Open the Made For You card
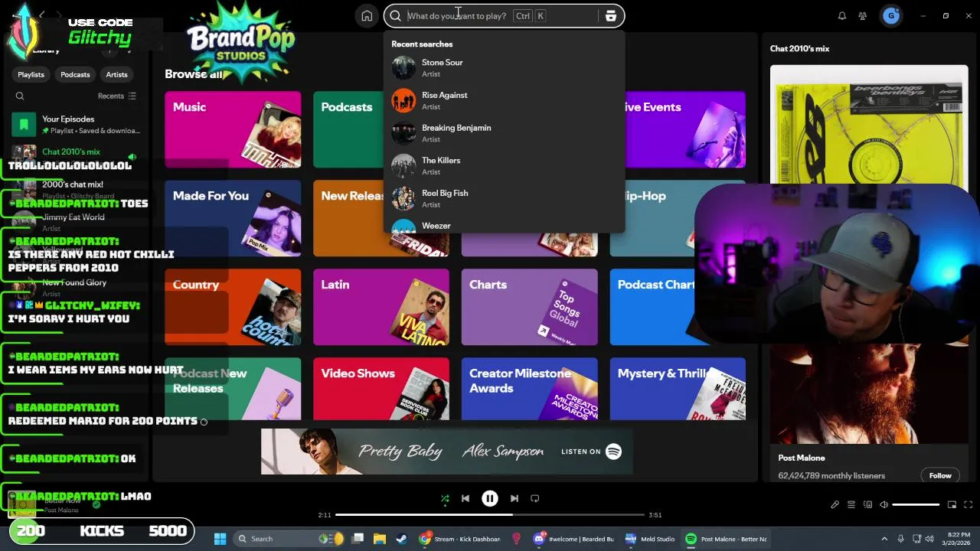 [x=233, y=218]
